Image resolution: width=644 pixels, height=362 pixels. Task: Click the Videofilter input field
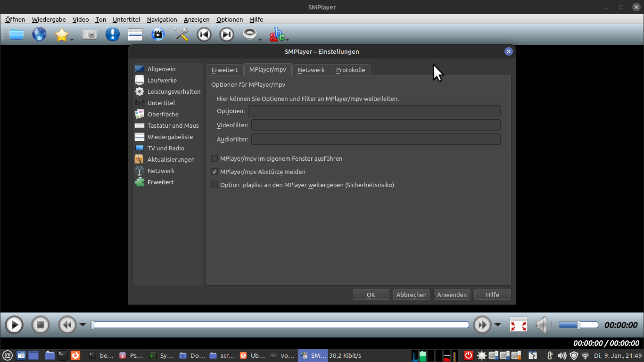pos(376,125)
